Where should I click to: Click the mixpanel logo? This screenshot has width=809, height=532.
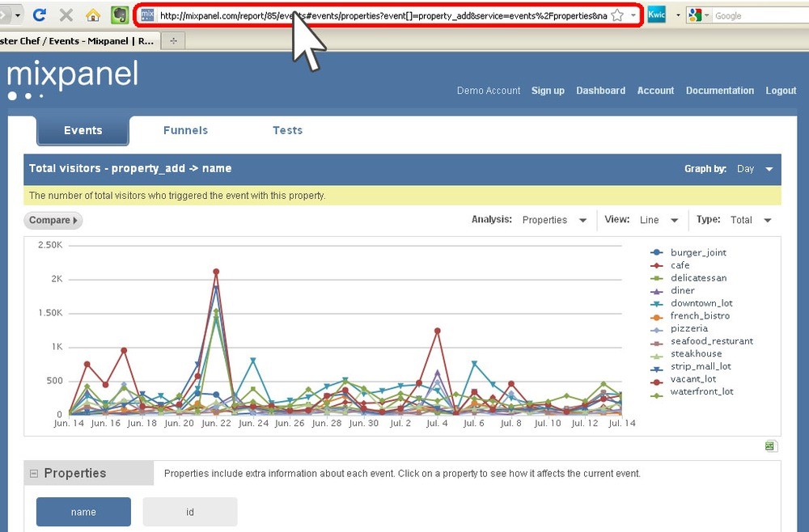click(x=73, y=79)
